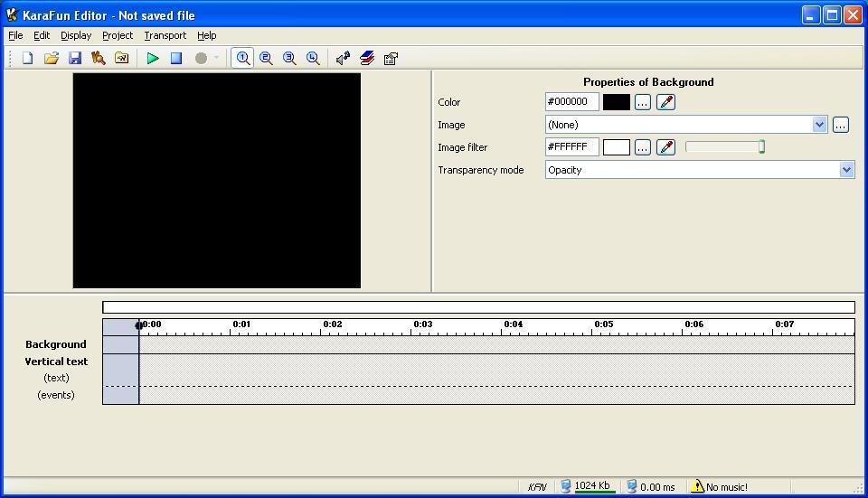868x498 pixels.
Task: Pick Image filter color with eyedropper
Action: 666,147
